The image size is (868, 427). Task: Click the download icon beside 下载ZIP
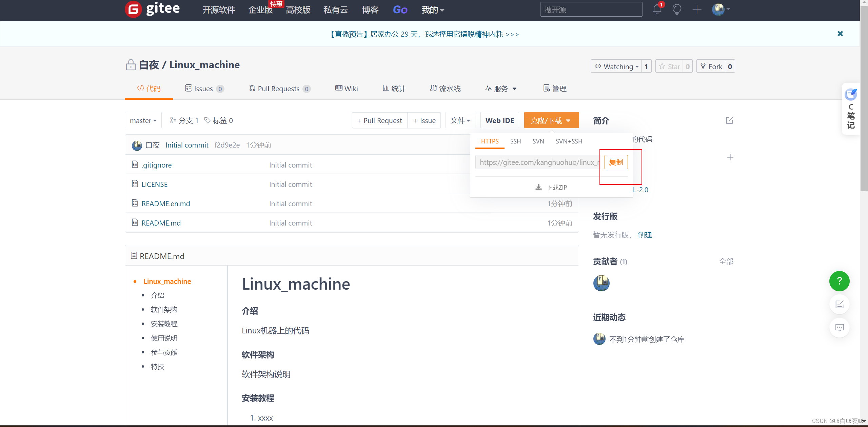[x=538, y=188]
